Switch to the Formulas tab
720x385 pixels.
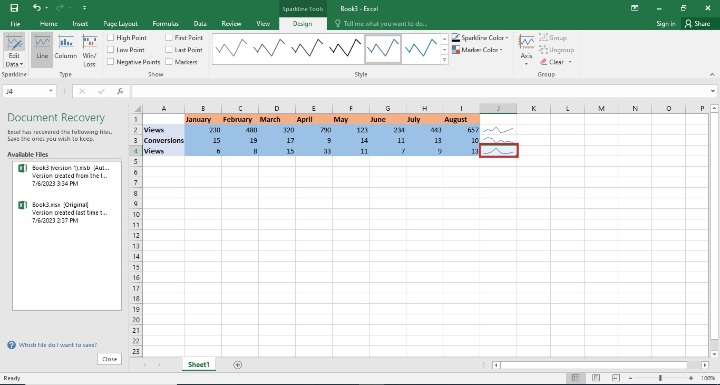click(165, 23)
